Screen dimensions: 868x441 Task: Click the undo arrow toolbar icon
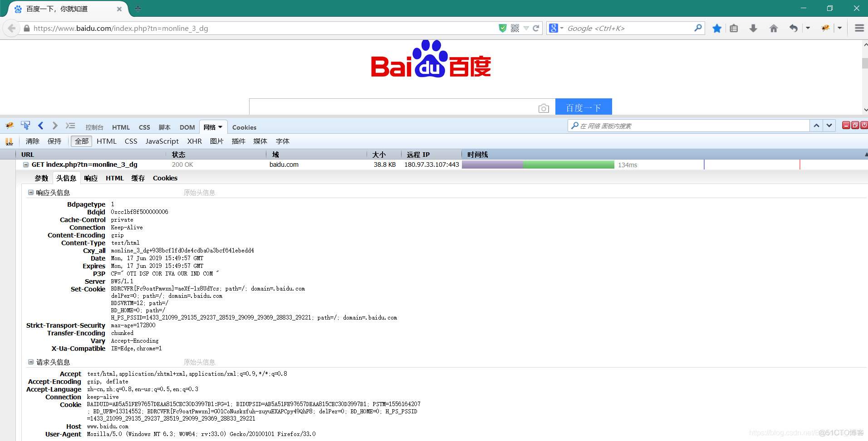[x=793, y=28]
